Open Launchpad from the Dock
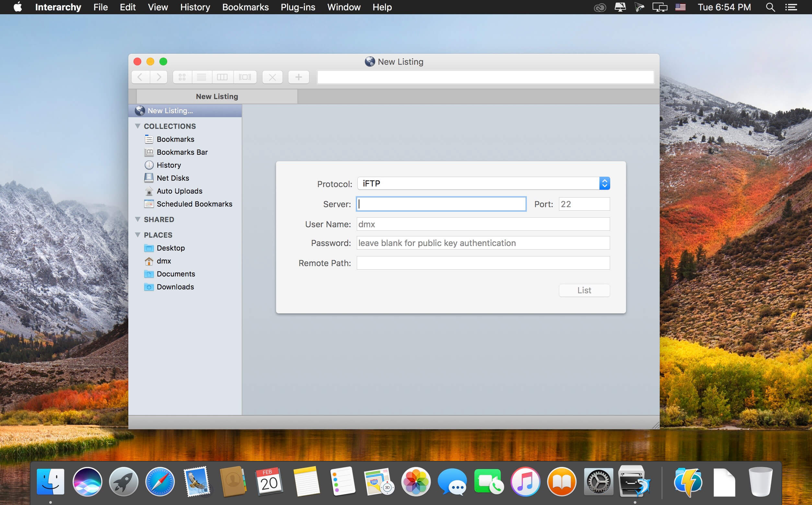Viewport: 812px width, 505px height. click(124, 482)
